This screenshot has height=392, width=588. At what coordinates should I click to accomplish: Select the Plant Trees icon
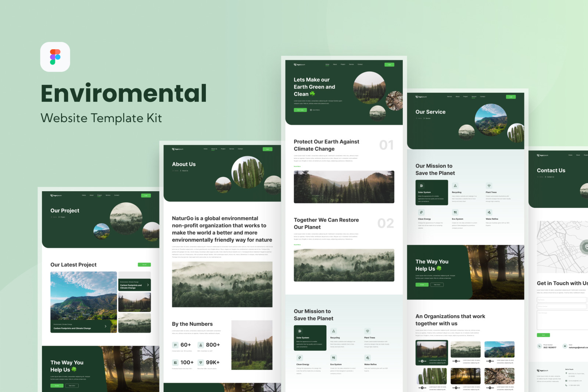(x=489, y=185)
